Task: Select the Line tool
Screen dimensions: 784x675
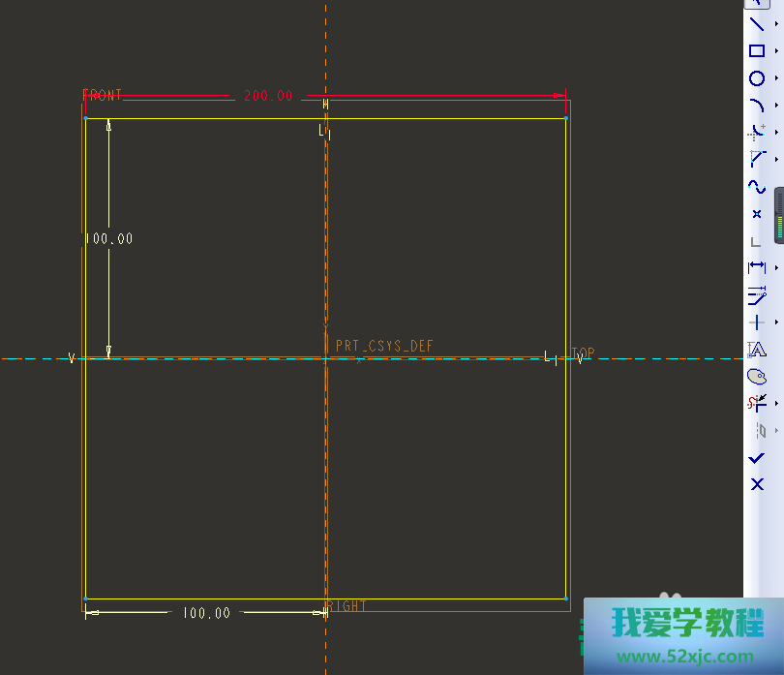Action: [x=757, y=24]
